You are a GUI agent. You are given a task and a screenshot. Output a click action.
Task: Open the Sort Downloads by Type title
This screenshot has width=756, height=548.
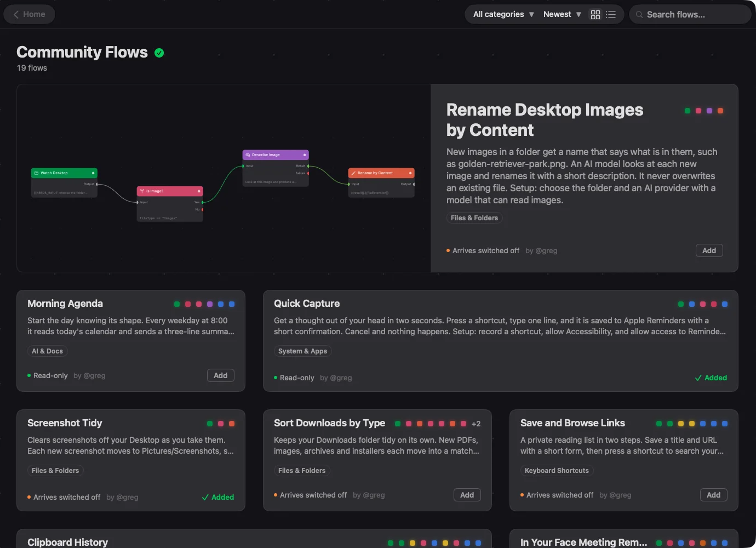click(330, 423)
